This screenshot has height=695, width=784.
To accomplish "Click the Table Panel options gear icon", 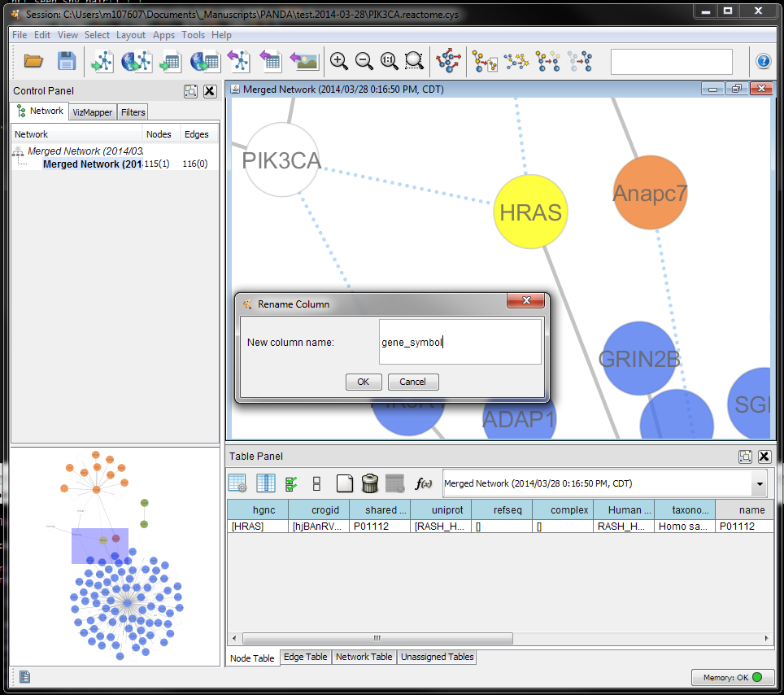I will pos(237,483).
